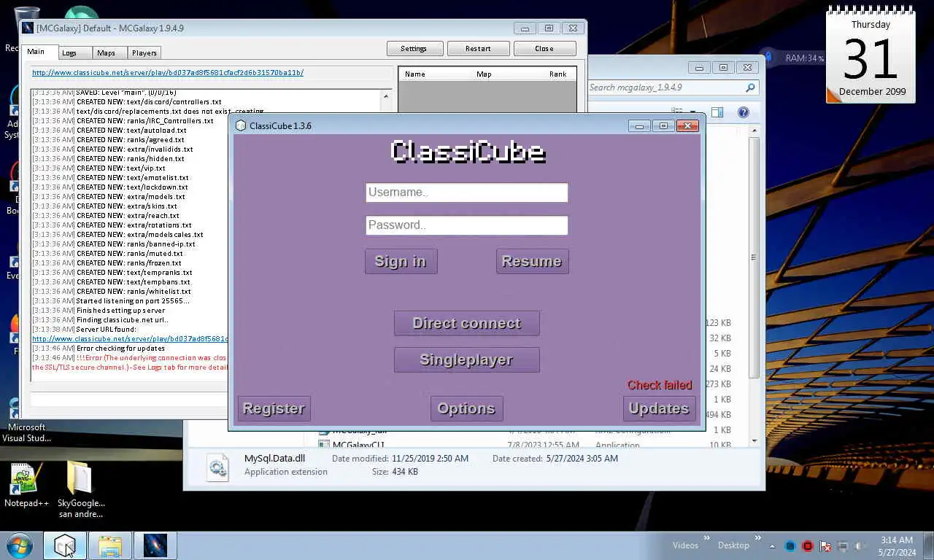Click the Explorer scrollbar down arrow
Screen dimensions: 934x560
(x=754, y=440)
